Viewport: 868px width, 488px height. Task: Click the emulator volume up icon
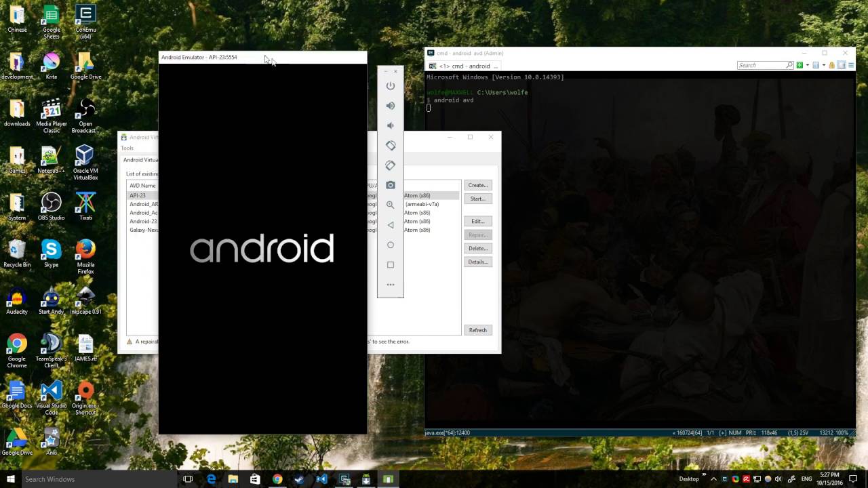(390, 106)
